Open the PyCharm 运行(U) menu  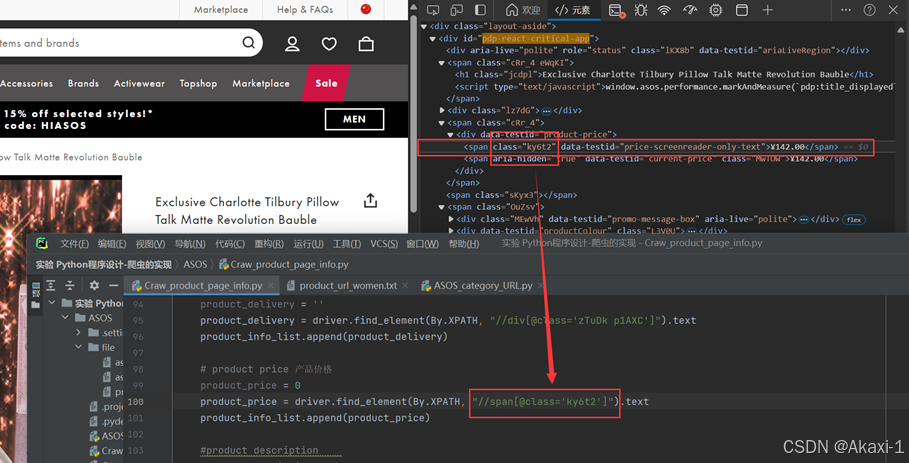tap(309, 243)
